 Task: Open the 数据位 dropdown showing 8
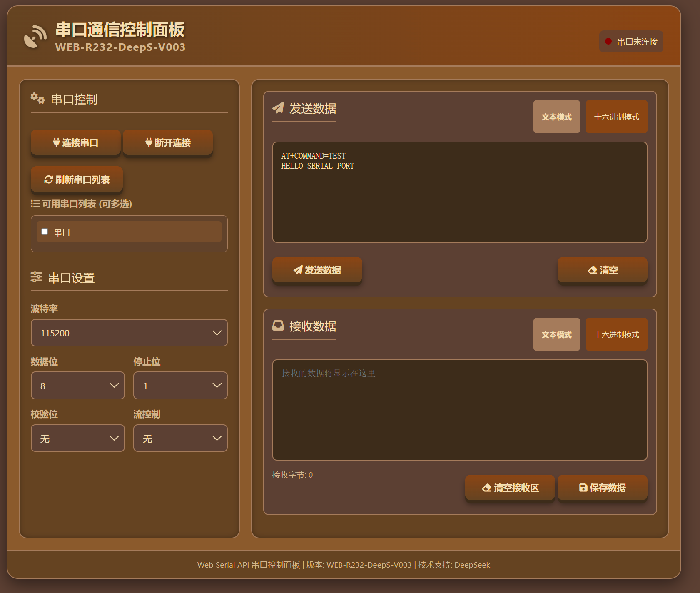click(x=78, y=386)
